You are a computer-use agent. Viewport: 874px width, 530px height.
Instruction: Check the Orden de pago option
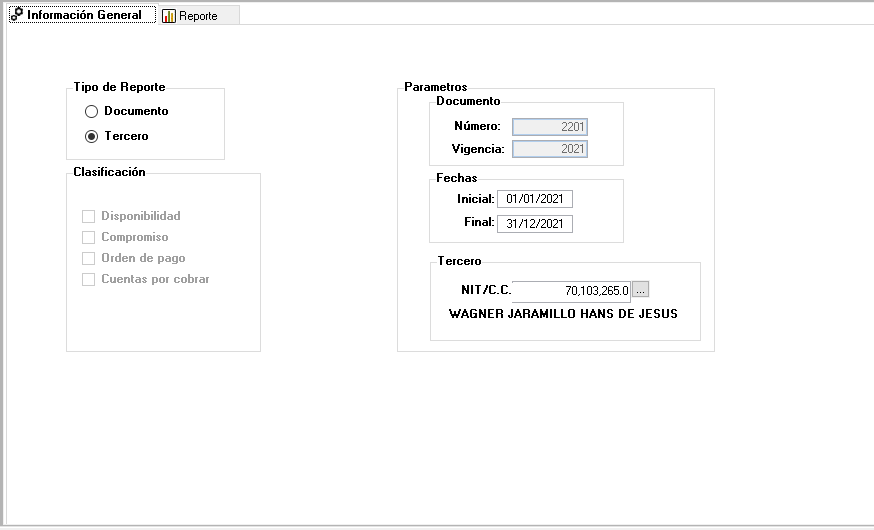point(89,258)
